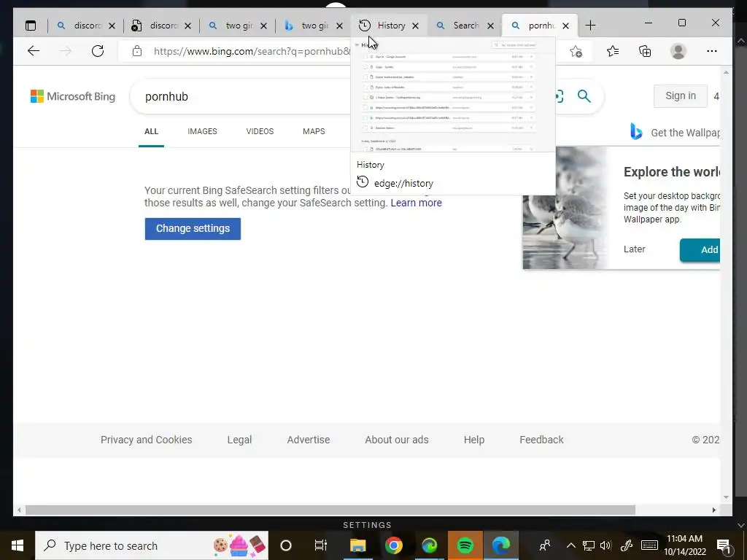Open the tab actions menu icon
Viewport: 747px width, 560px height.
point(31,26)
